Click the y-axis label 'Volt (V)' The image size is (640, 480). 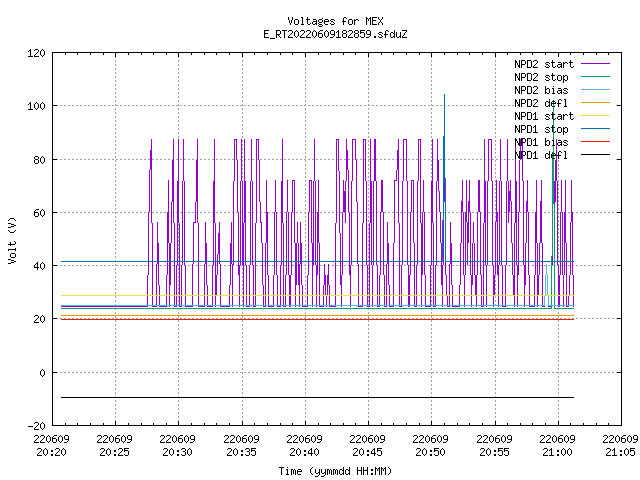pyautogui.click(x=12, y=240)
